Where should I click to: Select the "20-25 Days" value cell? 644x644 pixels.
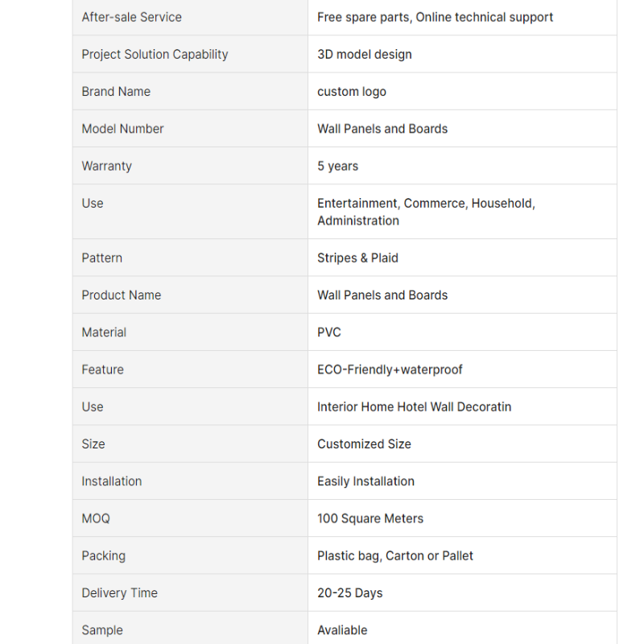pyautogui.click(x=349, y=592)
